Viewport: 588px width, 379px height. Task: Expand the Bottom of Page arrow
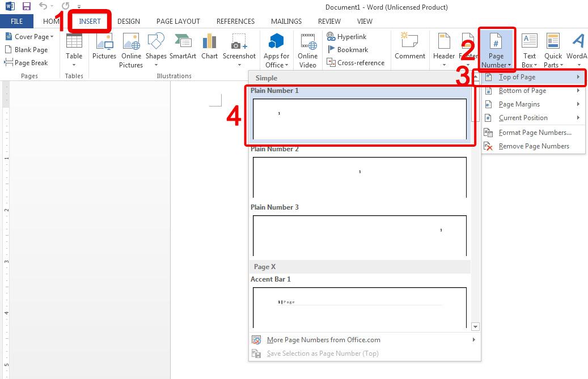point(578,91)
